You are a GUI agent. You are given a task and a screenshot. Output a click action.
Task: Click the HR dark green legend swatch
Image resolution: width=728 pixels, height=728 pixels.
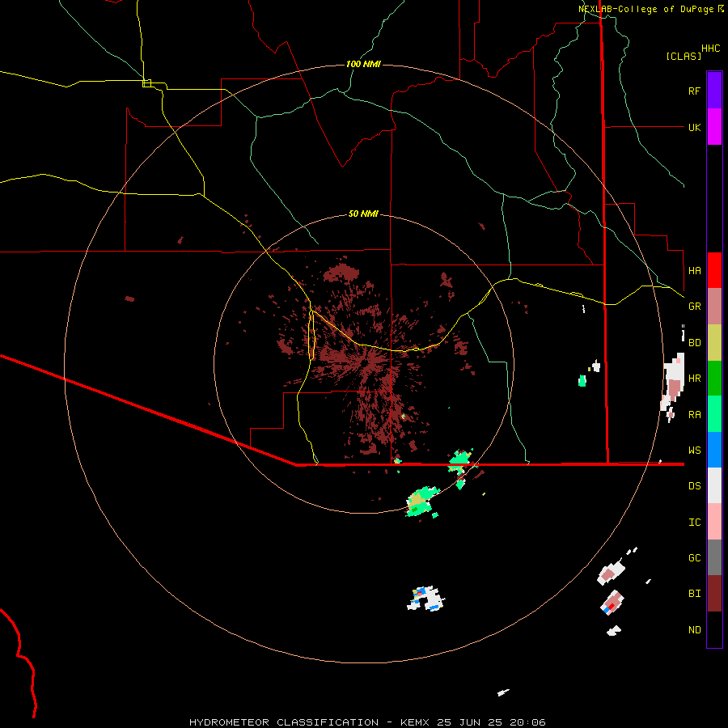pos(714,378)
